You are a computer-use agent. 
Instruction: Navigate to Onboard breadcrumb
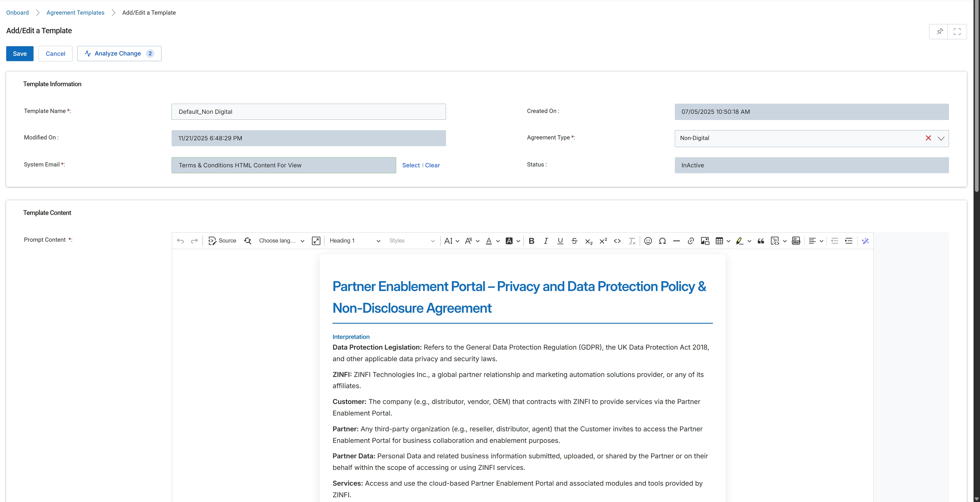point(17,13)
